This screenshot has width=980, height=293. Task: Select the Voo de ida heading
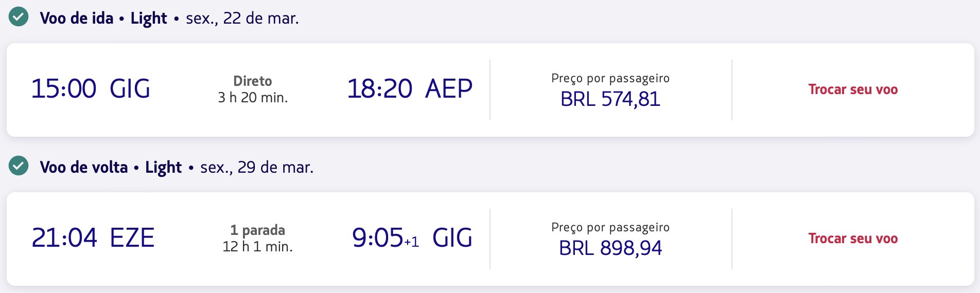point(77,18)
